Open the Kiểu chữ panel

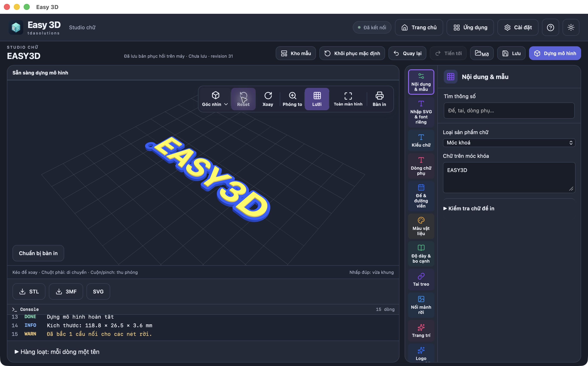pyautogui.click(x=421, y=140)
